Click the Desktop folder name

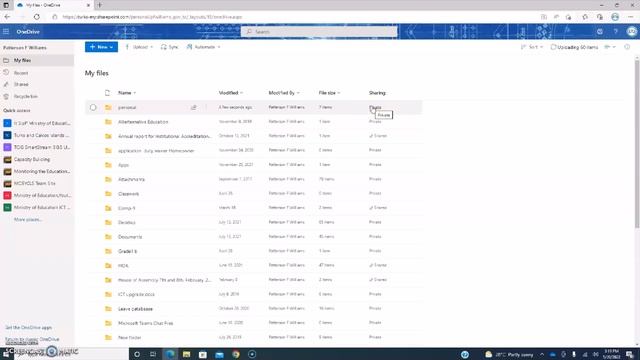click(x=127, y=222)
